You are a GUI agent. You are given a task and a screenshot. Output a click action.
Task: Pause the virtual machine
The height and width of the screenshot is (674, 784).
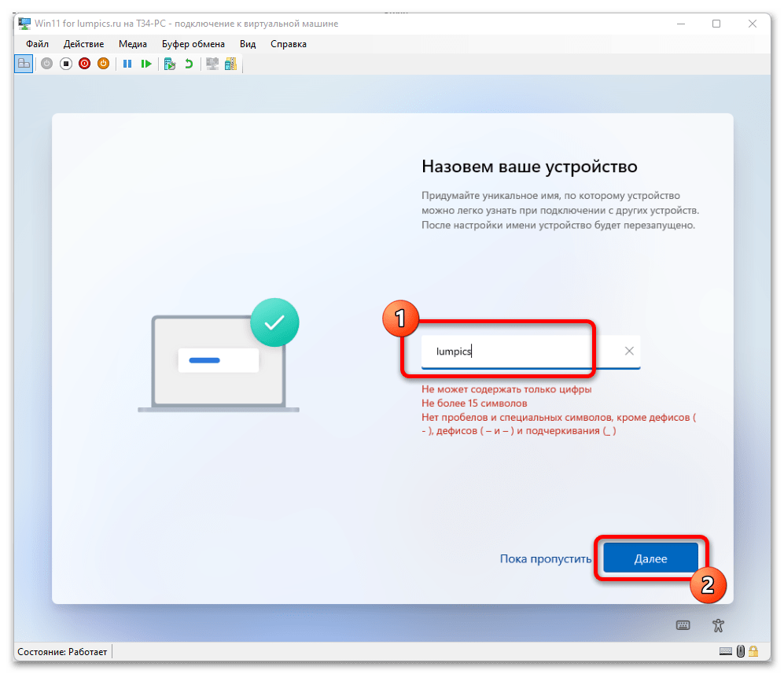(127, 64)
